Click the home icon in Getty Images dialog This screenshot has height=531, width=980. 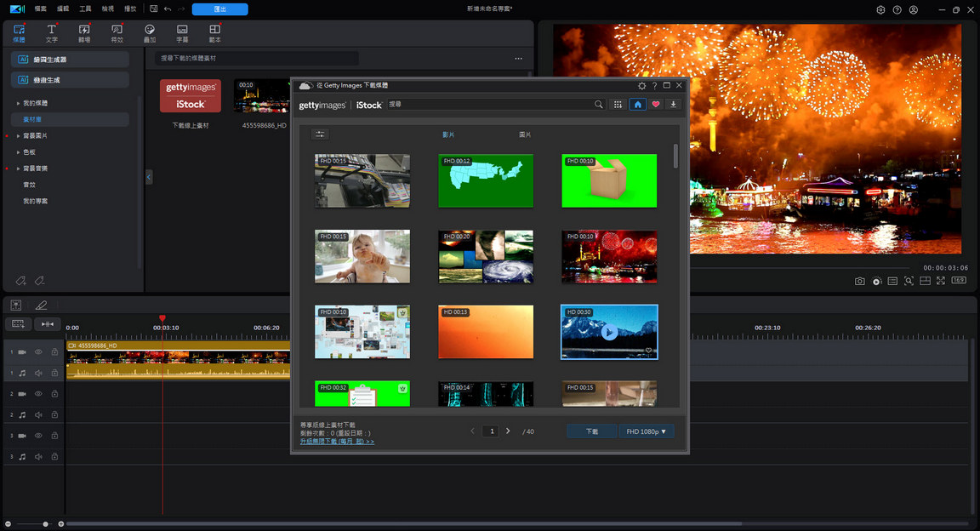pos(637,105)
